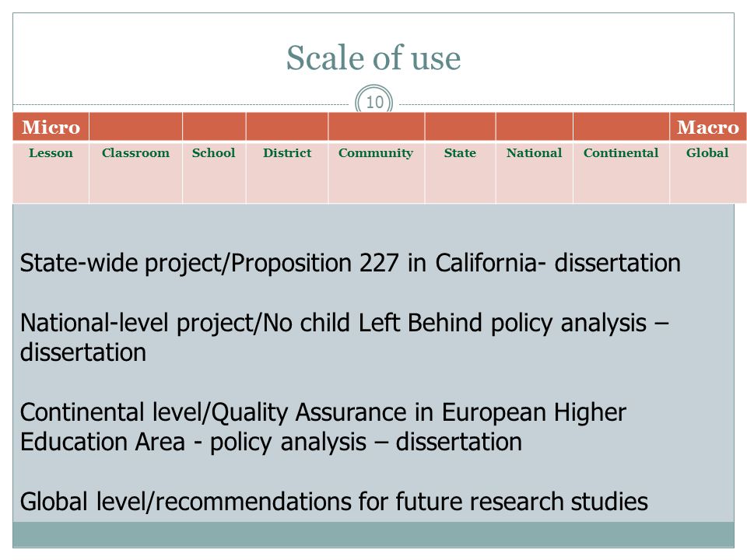Click the Education Area policy analysis line

tap(271, 442)
